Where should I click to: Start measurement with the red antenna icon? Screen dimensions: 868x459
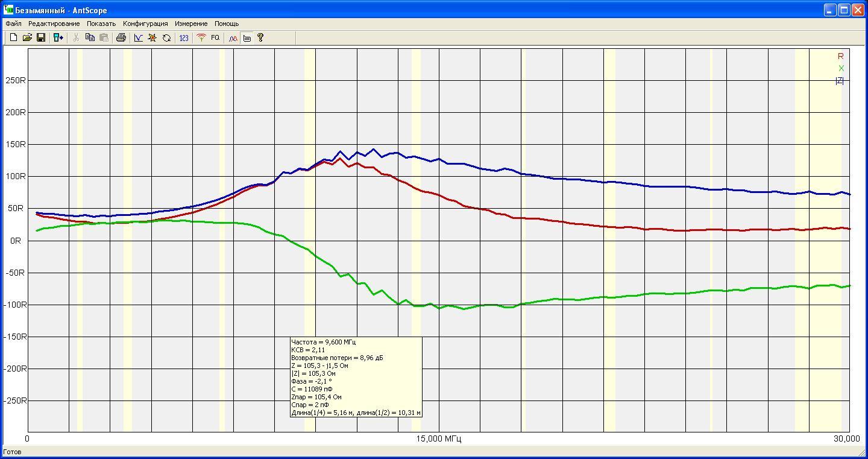[x=201, y=37]
